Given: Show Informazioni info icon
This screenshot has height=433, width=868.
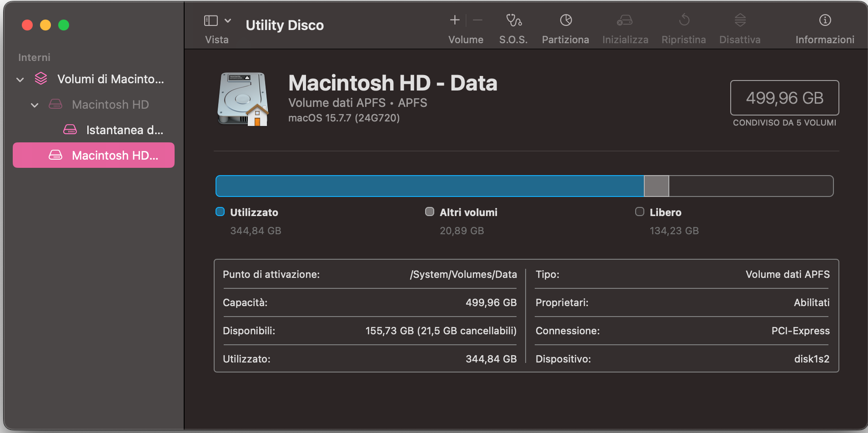Looking at the screenshot, I should 825,20.
